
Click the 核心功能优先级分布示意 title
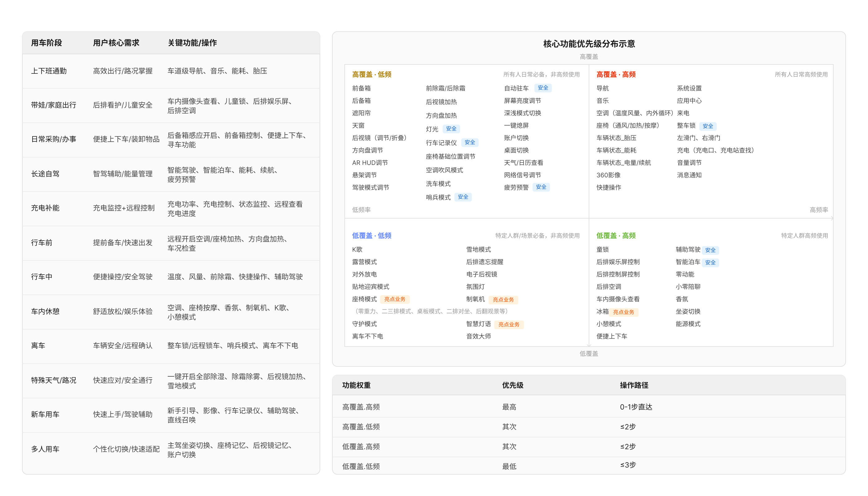pyautogui.click(x=589, y=44)
